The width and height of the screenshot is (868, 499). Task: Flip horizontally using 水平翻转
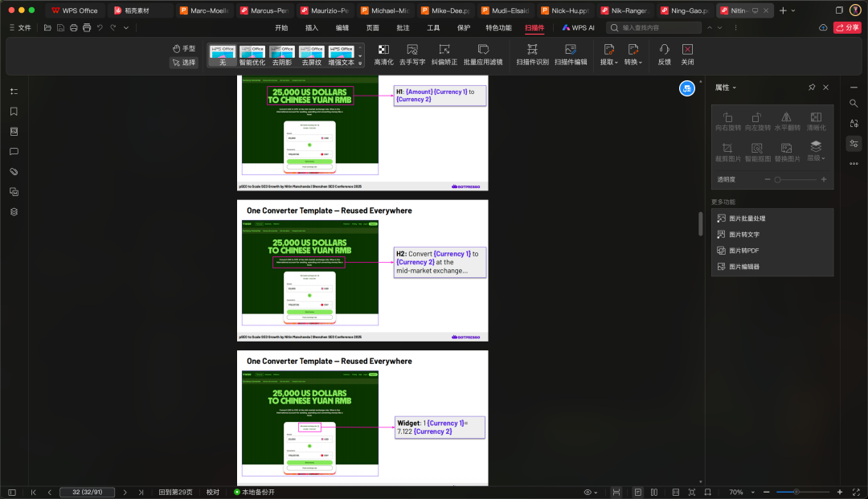[787, 121]
